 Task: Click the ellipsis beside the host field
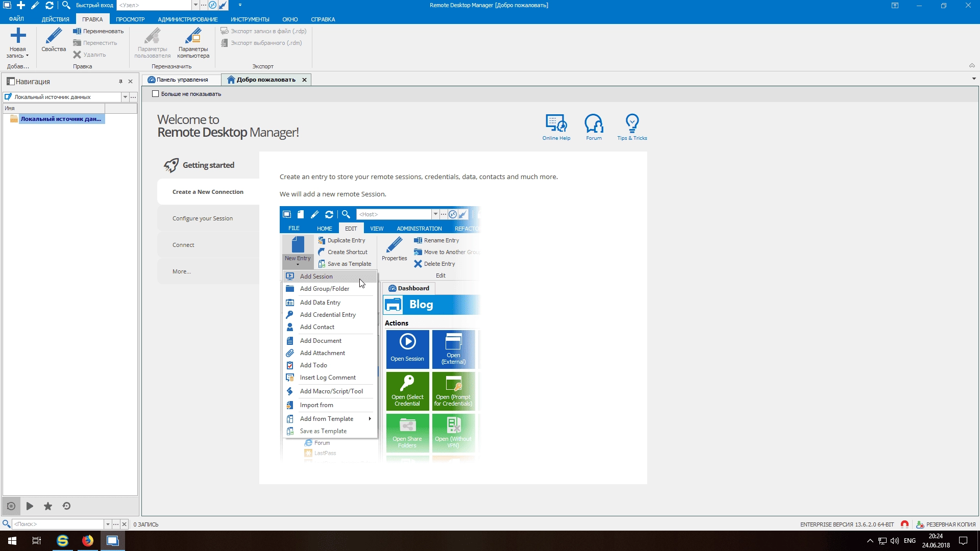(204, 5)
